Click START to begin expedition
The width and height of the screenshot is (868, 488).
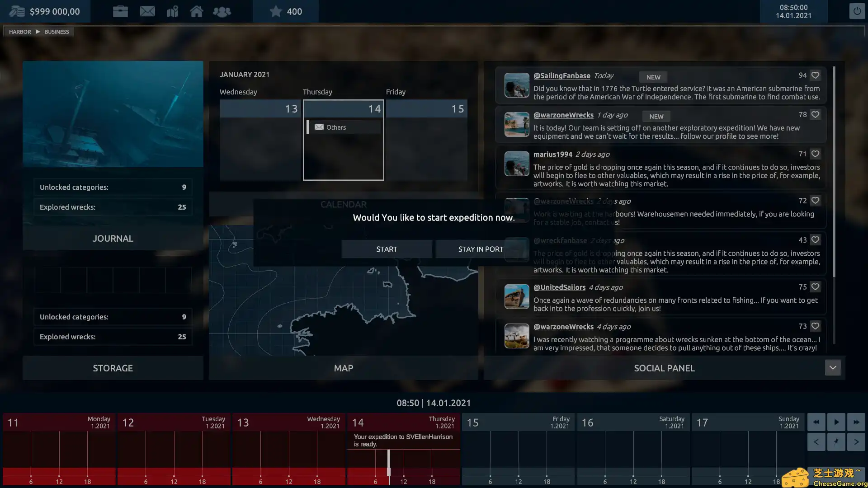pyautogui.click(x=387, y=249)
